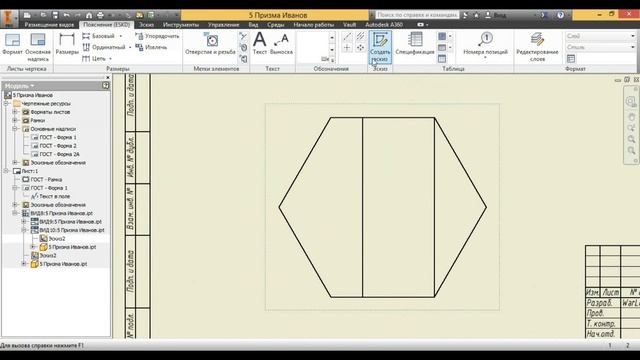This screenshot has height=360, width=640.
Task: Switch to Среды ribbon tab
Action: tap(276, 24)
